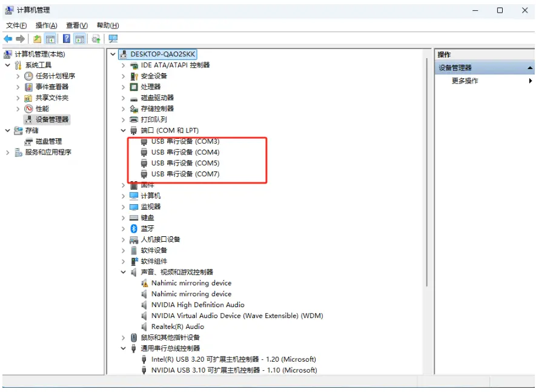Click the blue Help toolbar icon
The image size is (536, 392).
click(x=67, y=39)
